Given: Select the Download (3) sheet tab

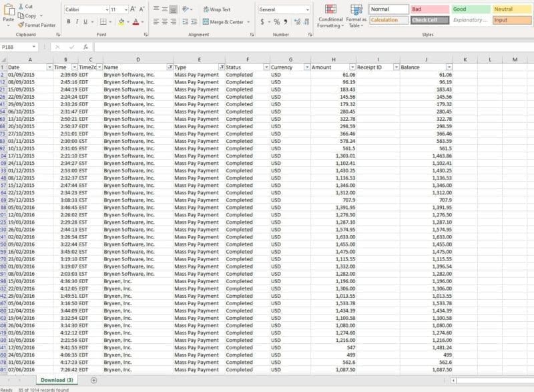Looking at the screenshot, I should tap(57, 380).
